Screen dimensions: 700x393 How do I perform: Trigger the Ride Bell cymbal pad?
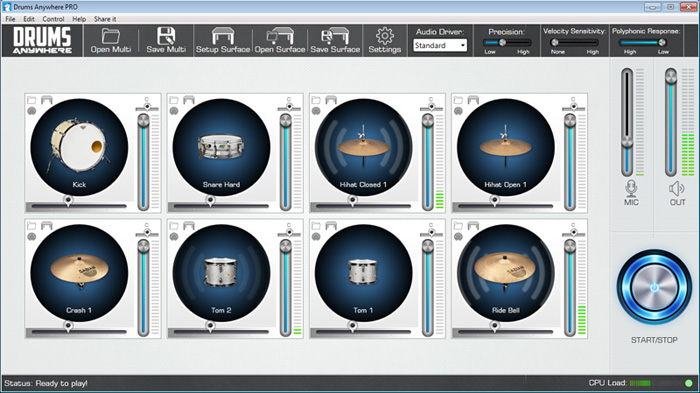tap(506, 273)
